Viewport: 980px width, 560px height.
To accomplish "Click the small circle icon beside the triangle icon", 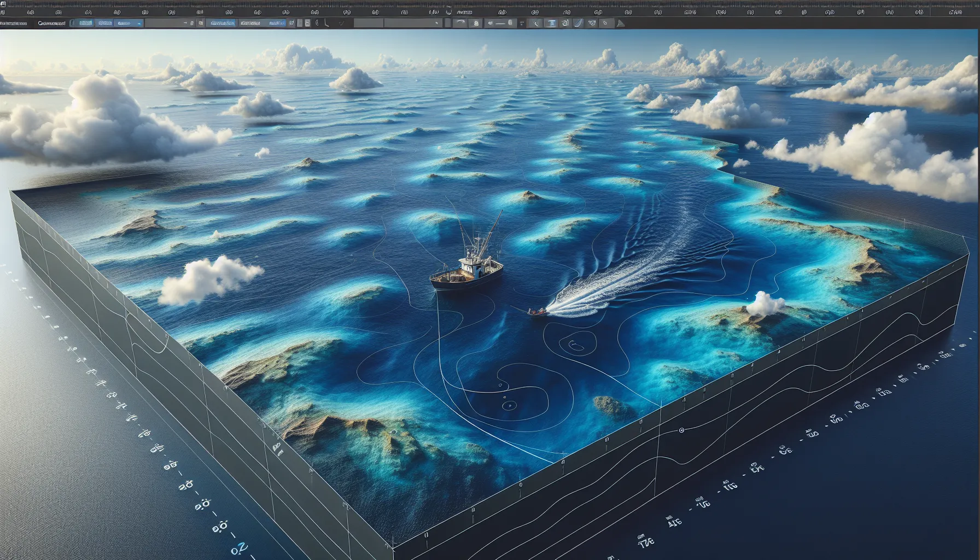I will [605, 23].
